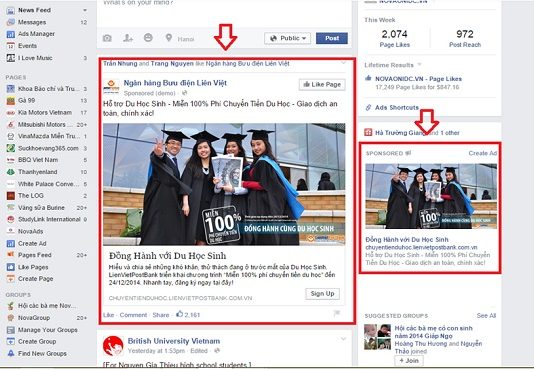Click the Ads Shortcuts link icon

pyautogui.click(x=368, y=108)
